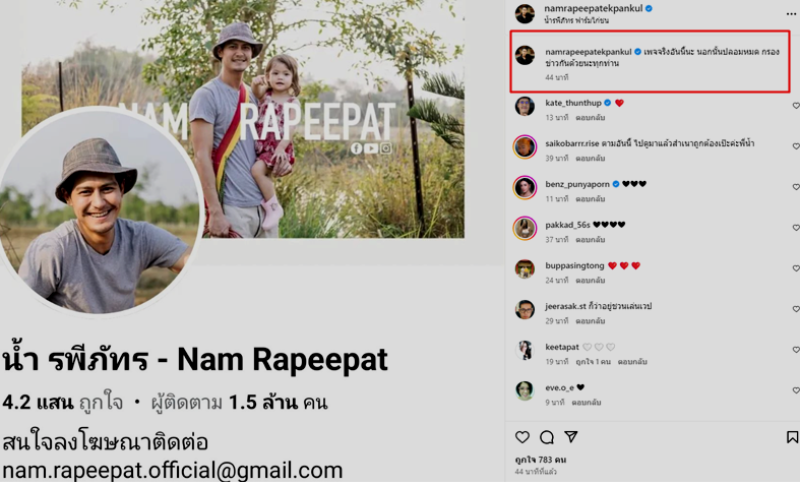Image resolution: width=800 pixels, height=485 pixels.
Task: View who liked keetapat's comment
Action: 593,362
